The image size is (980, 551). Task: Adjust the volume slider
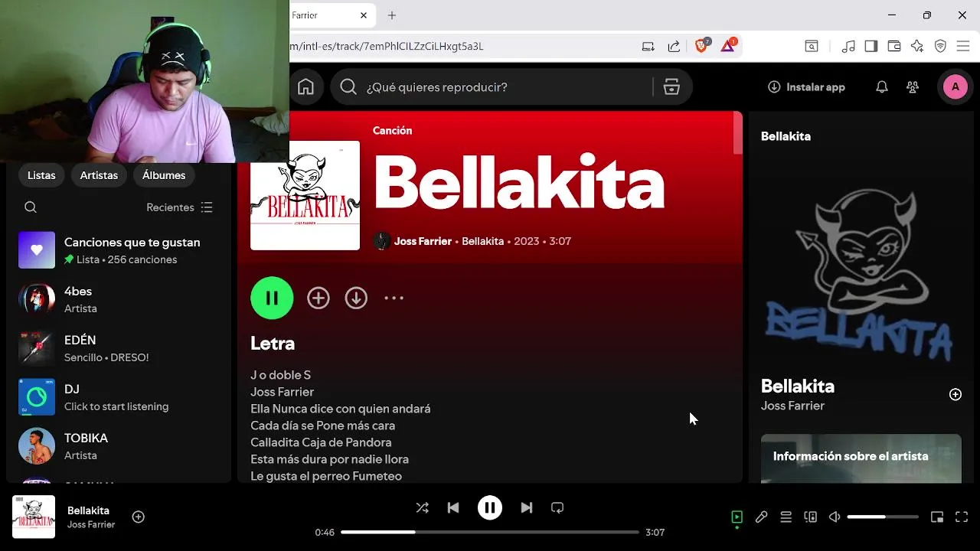883,517
